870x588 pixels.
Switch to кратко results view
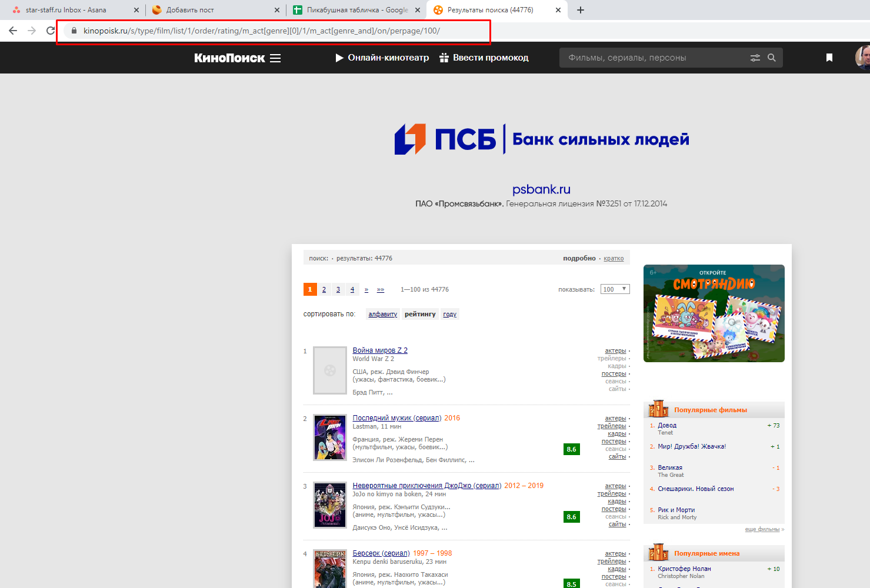614,258
